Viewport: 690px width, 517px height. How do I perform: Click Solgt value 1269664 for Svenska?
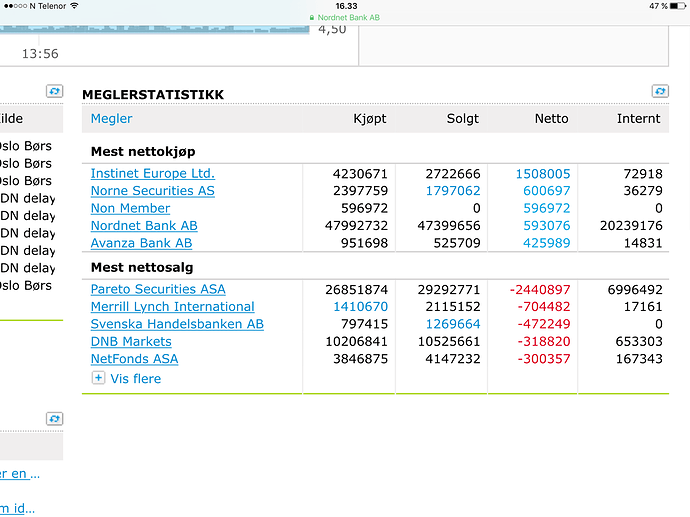pyautogui.click(x=453, y=324)
